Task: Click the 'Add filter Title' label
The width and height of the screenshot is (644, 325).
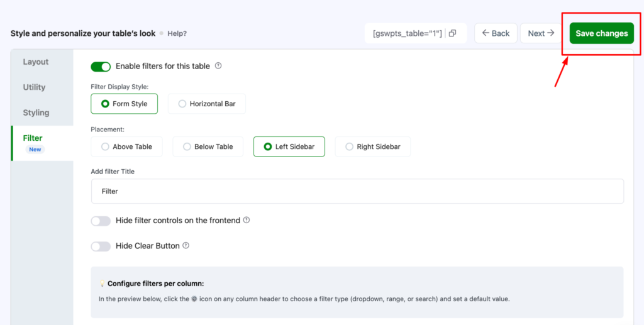Action: tap(113, 172)
